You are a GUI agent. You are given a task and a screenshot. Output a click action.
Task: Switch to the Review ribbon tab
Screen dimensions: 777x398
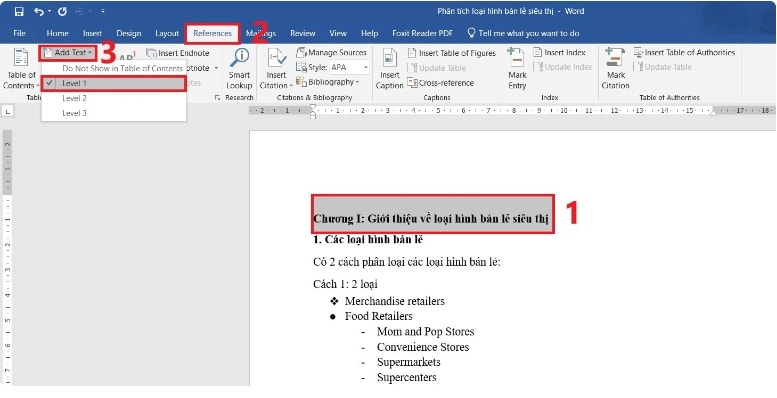tap(303, 33)
